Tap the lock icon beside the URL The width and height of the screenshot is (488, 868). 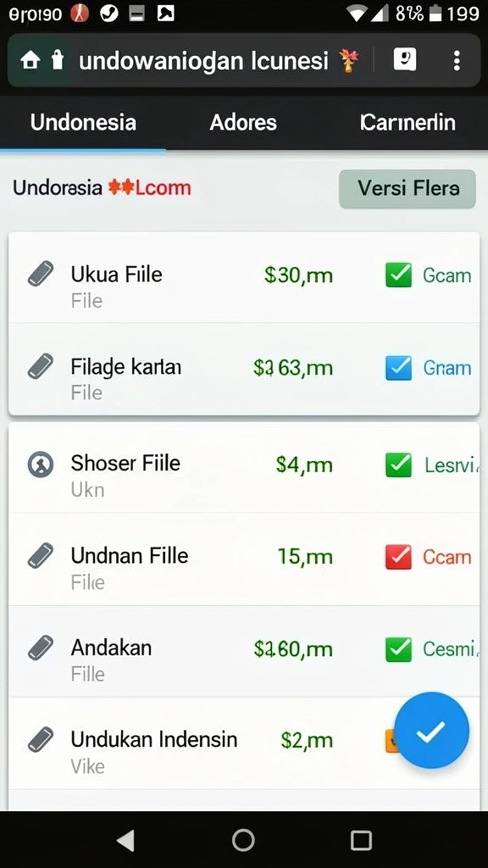(58, 60)
